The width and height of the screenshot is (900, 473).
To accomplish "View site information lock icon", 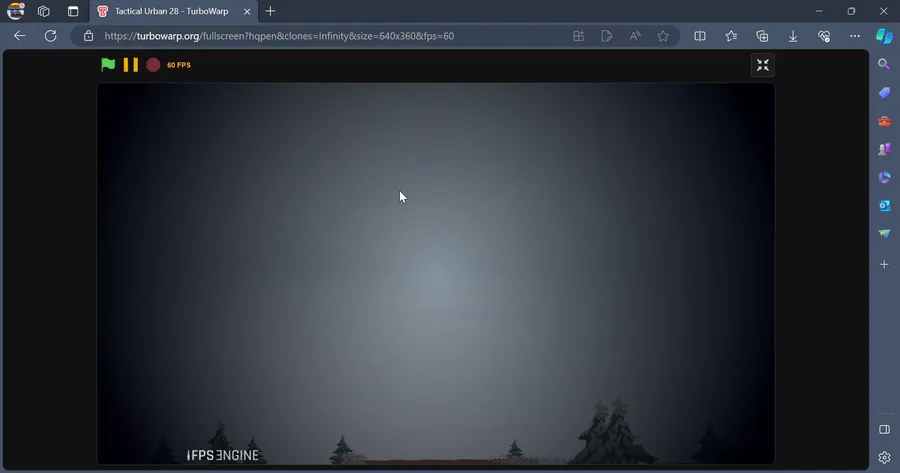I will 88,36.
